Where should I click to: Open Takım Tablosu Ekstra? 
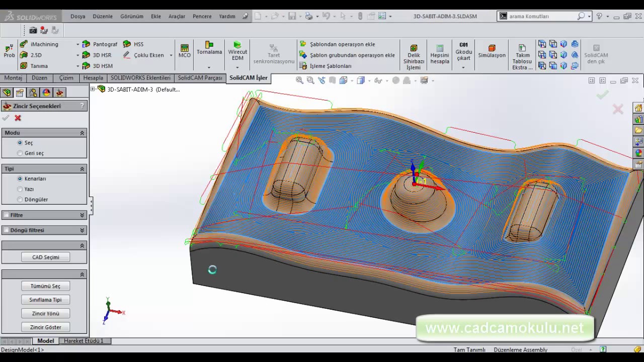[522, 57]
